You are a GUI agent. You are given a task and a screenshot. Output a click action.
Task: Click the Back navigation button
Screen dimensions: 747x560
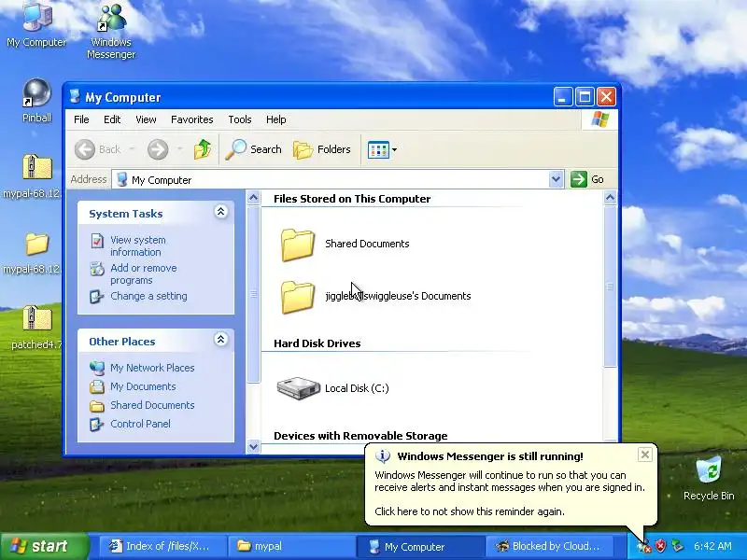98,149
